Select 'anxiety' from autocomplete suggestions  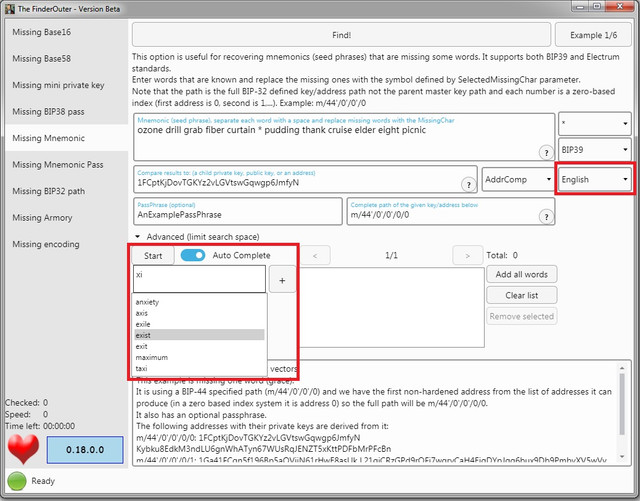[199, 302]
